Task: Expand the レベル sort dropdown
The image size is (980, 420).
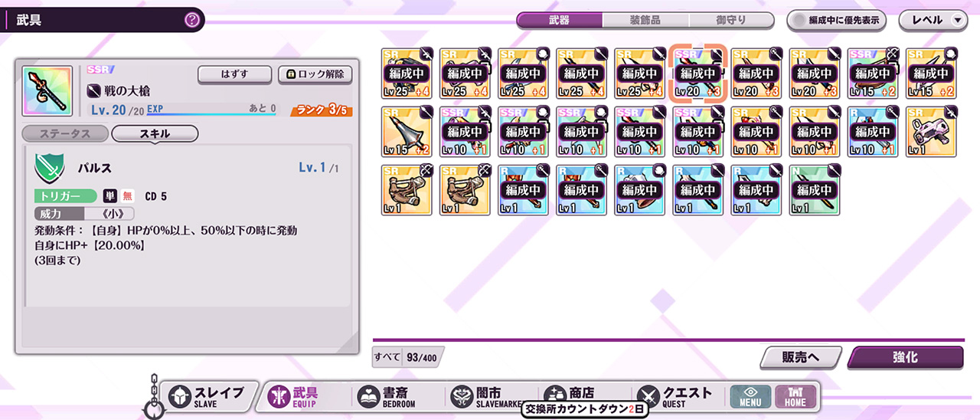Action: (x=933, y=21)
